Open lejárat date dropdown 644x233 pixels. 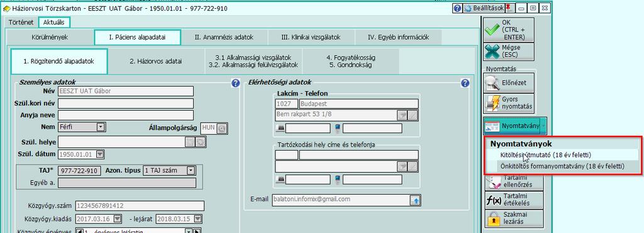coord(198,219)
